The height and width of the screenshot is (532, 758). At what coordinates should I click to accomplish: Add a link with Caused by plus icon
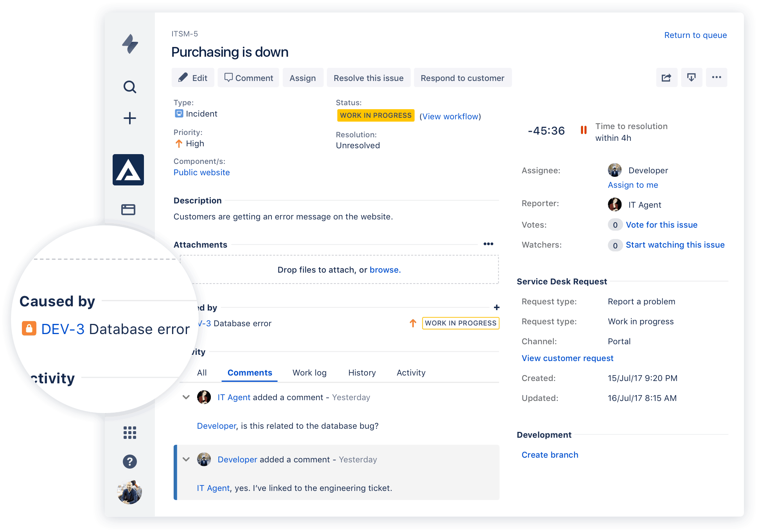[497, 307]
